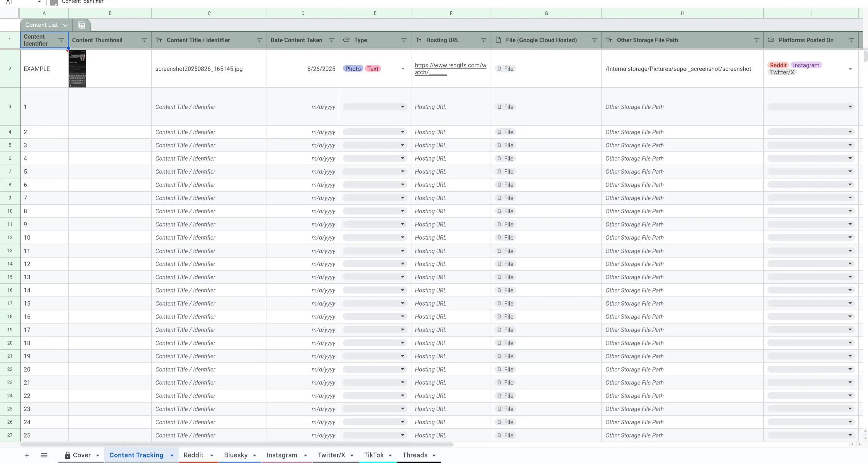Open filter icon on Content Thumbnail column
Image resolution: width=868 pixels, height=463 pixels.
[144, 40]
